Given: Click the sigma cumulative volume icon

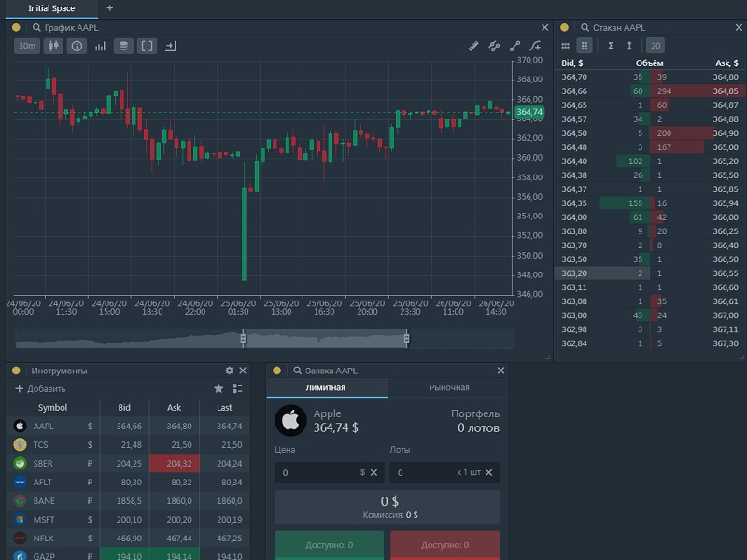Looking at the screenshot, I should point(611,46).
